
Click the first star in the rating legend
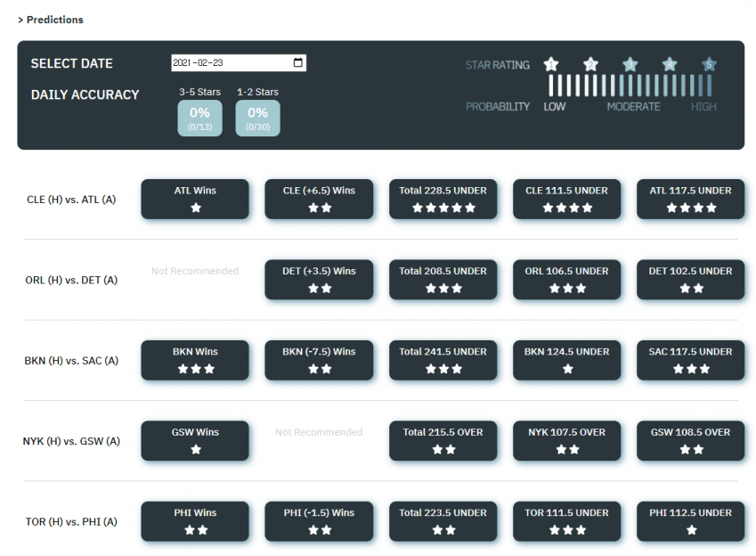point(551,64)
